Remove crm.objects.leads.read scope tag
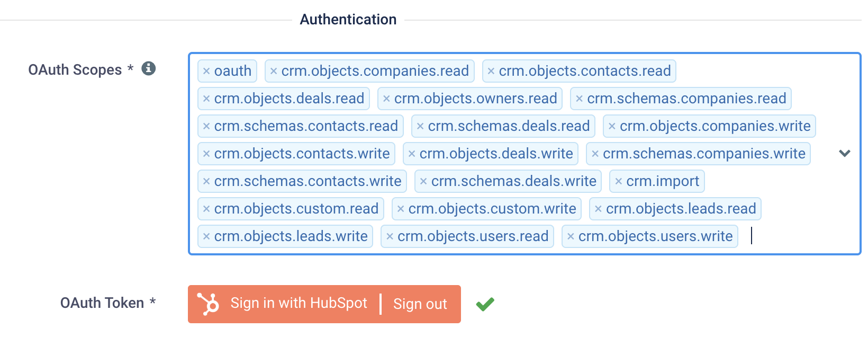The image size is (868, 337). (x=598, y=209)
